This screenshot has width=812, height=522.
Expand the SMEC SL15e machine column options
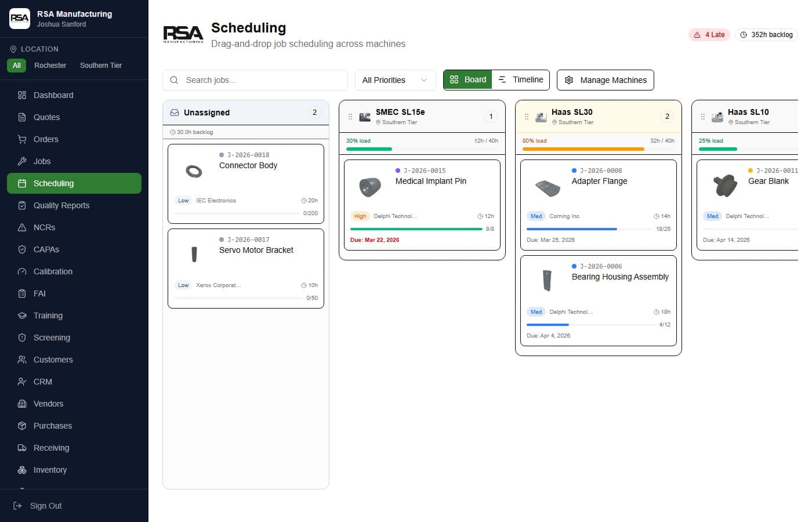click(350, 116)
